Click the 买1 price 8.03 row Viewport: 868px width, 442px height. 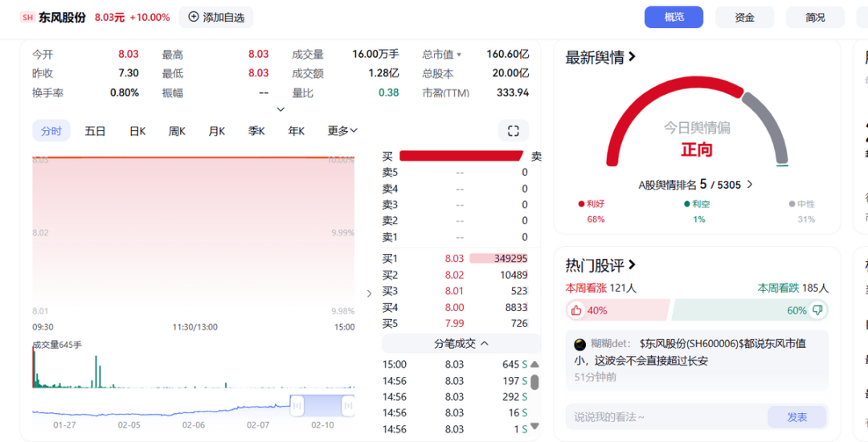pos(455,258)
